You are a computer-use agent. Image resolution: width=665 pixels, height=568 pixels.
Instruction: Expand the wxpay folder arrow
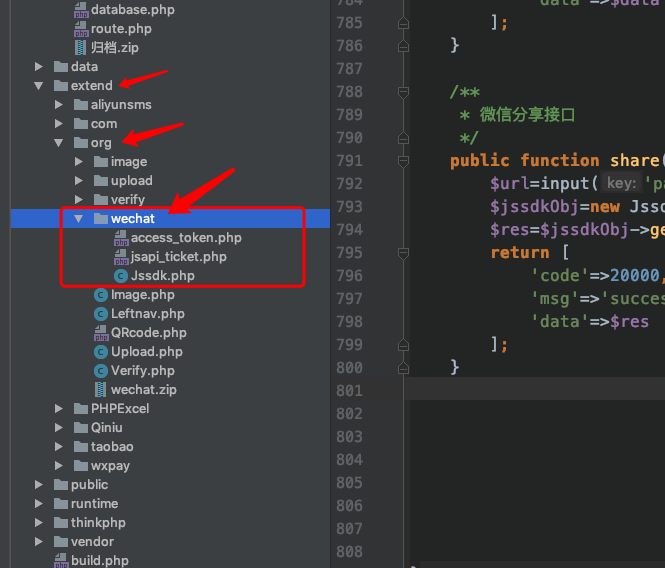click(59, 466)
